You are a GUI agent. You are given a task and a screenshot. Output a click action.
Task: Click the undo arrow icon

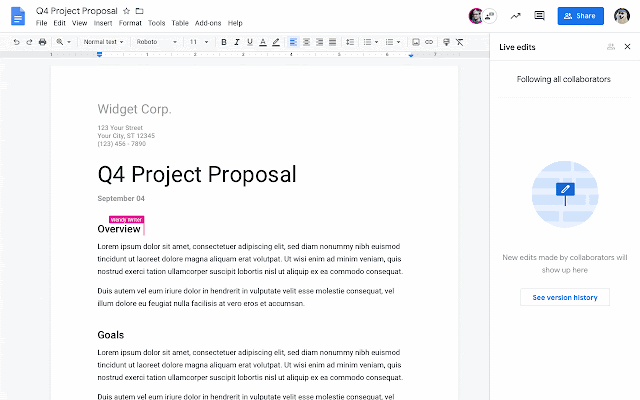click(x=16, y=42)
